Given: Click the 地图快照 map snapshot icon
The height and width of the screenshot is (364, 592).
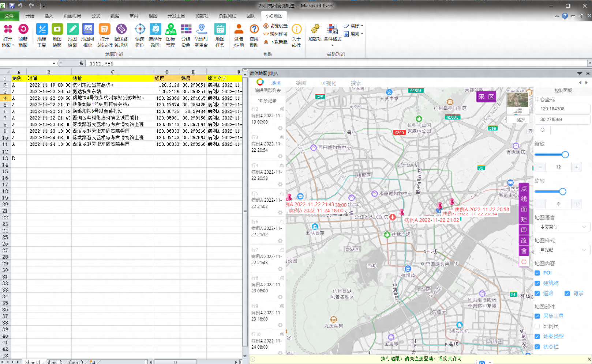Looking at the screenshot, I should 57,29.
